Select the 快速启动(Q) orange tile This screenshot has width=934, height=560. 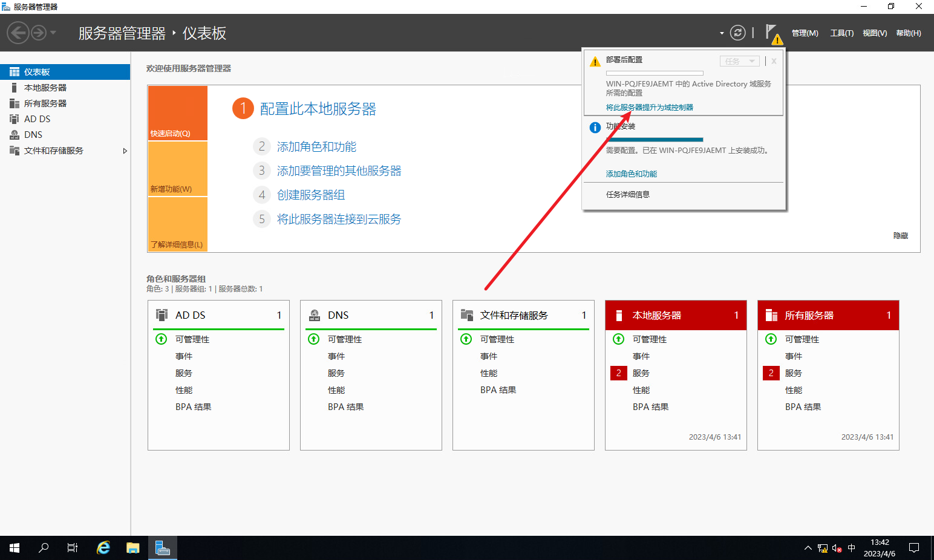(178, 113)
